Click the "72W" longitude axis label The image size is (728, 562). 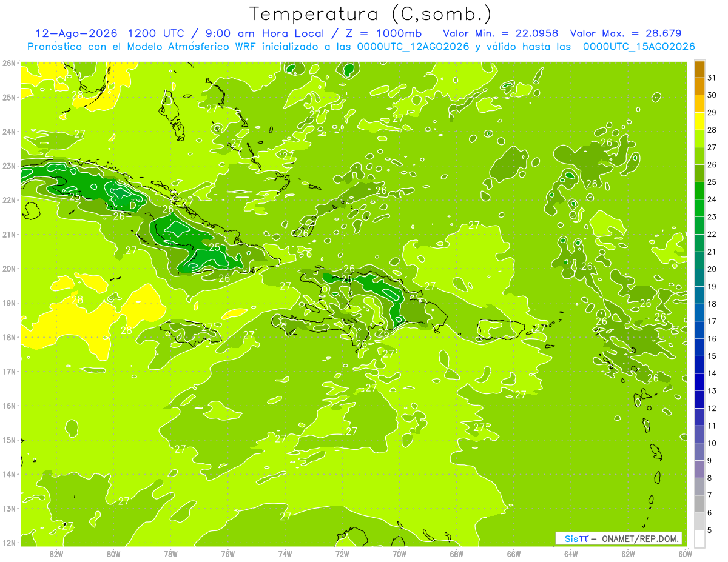point(342,554)
